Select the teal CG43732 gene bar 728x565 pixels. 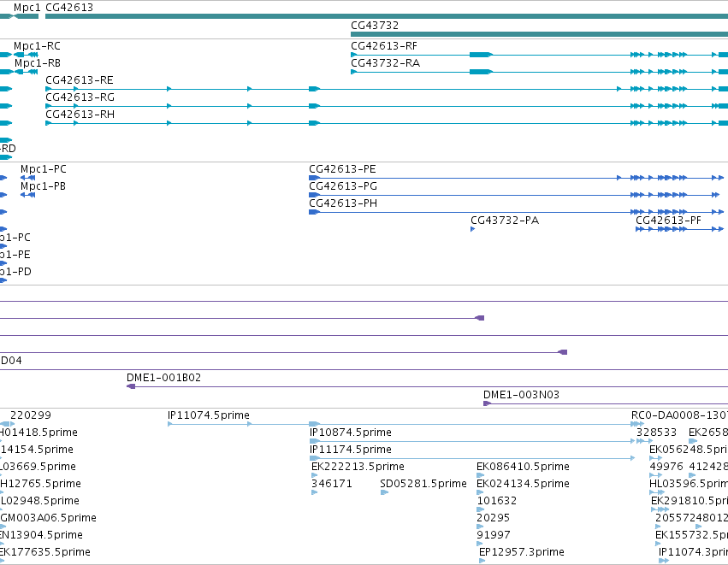click(x=539, y=34)
